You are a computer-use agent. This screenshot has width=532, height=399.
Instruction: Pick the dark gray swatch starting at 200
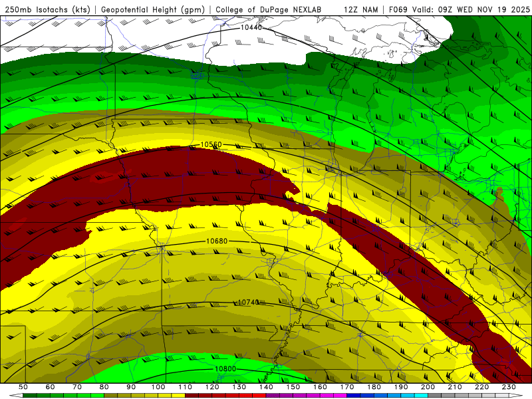point(435,396)
